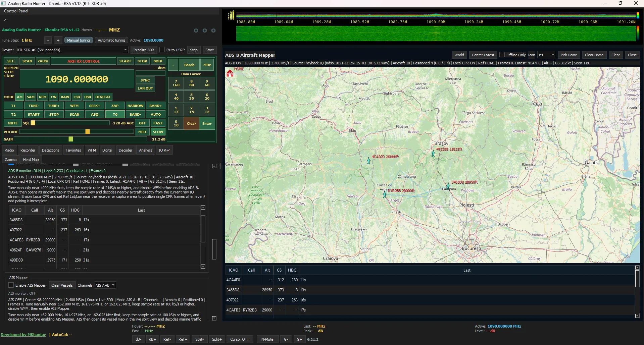The image size is (644, 345).
Task: Click the ZAP button
Action: (x=115, y=106)
